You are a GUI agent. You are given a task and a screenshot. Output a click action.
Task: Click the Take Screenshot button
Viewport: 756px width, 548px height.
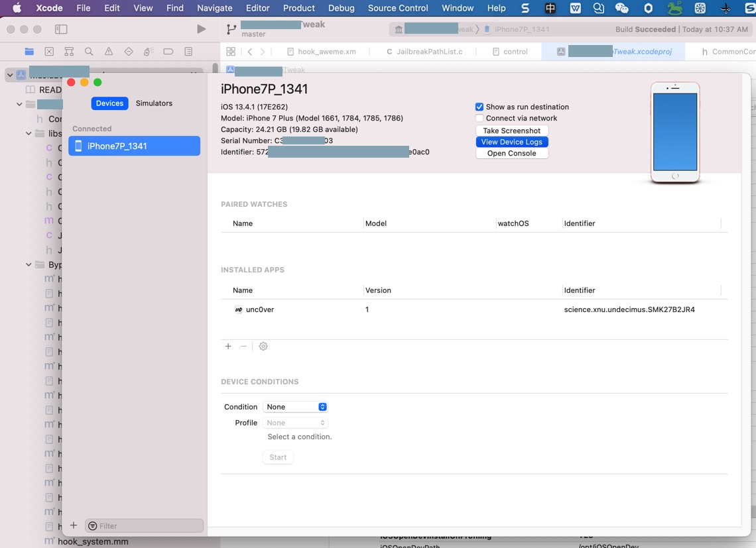pos(511,131)
